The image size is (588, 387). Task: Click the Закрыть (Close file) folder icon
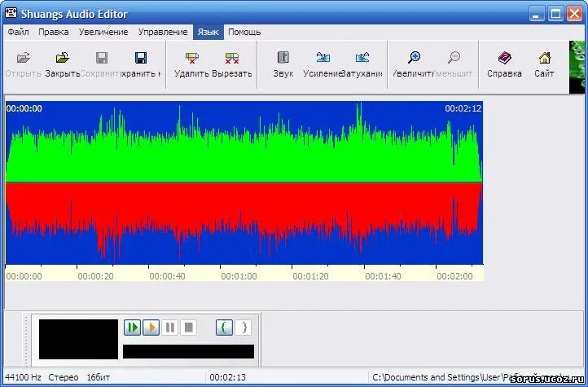tap(63, 58)
